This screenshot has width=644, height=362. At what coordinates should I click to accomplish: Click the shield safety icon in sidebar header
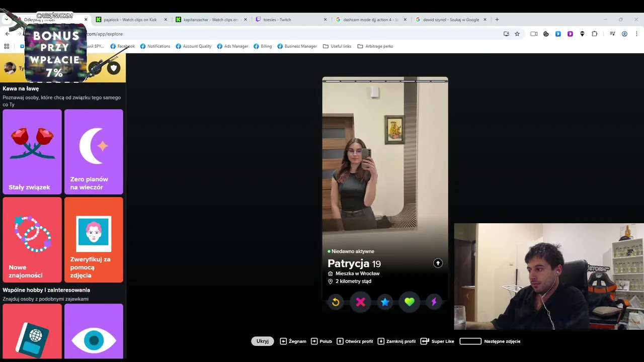point(114,68)
